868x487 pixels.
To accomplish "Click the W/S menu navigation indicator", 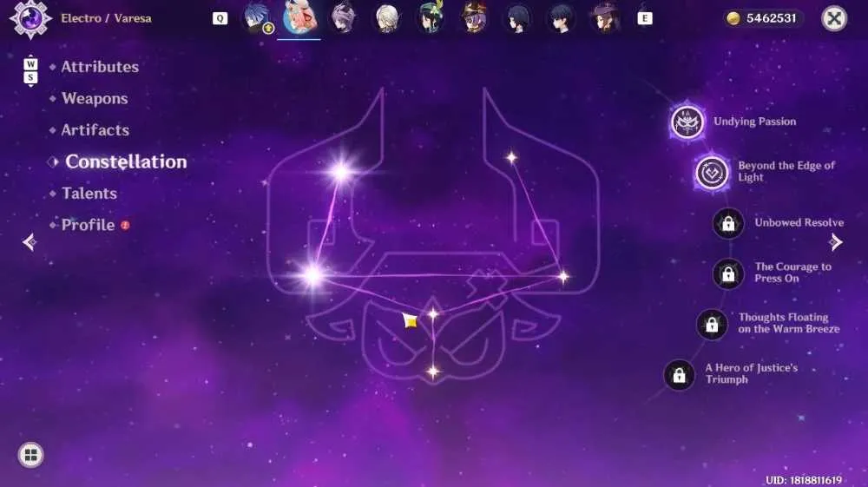I will click(31, 71).
